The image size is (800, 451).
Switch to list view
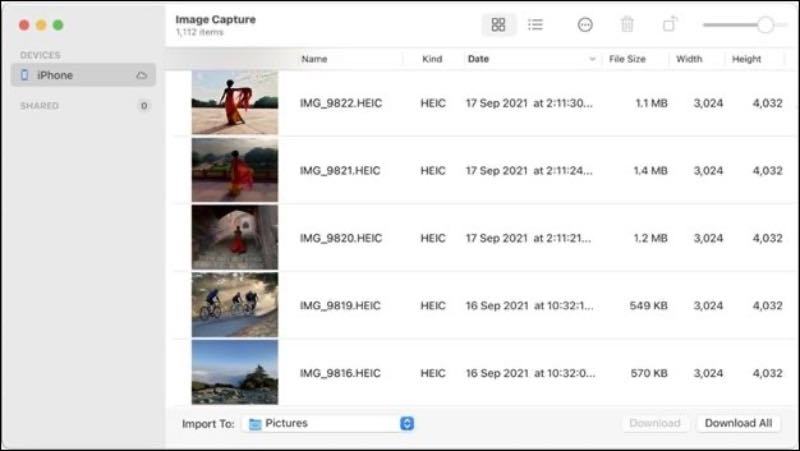pyautogui.click(x=535, y=25)
